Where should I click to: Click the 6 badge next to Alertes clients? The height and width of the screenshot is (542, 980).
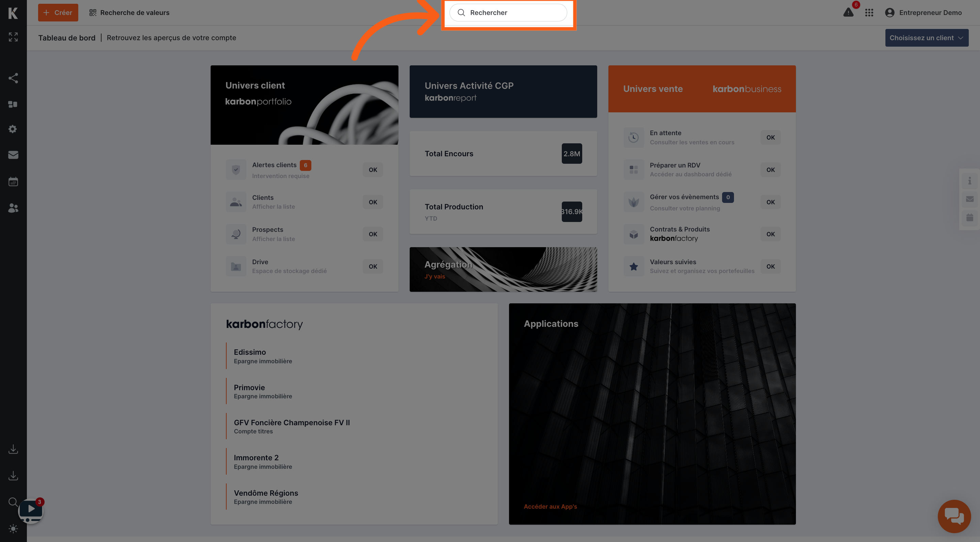tap(305, 165)
